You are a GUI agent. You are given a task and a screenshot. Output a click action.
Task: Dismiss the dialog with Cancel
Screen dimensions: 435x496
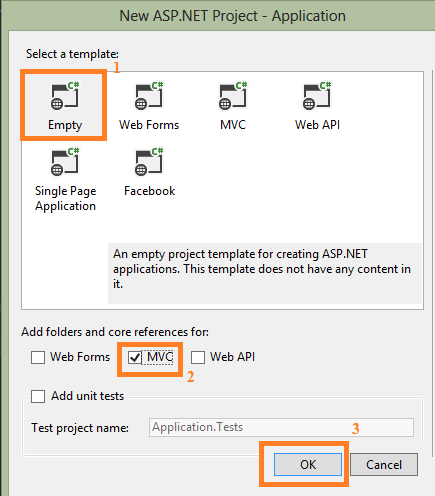click(x=384, y=464)
